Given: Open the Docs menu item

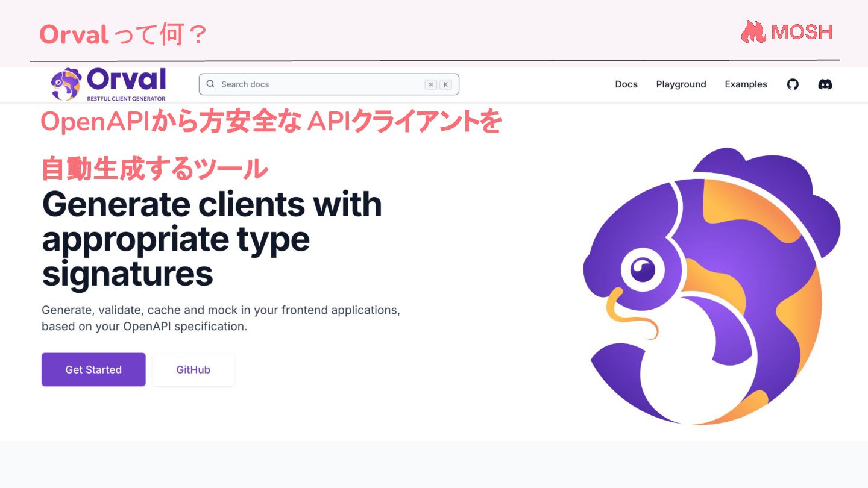Looking at the screenshot, I should pyautogui.click(x=626, y=84).
